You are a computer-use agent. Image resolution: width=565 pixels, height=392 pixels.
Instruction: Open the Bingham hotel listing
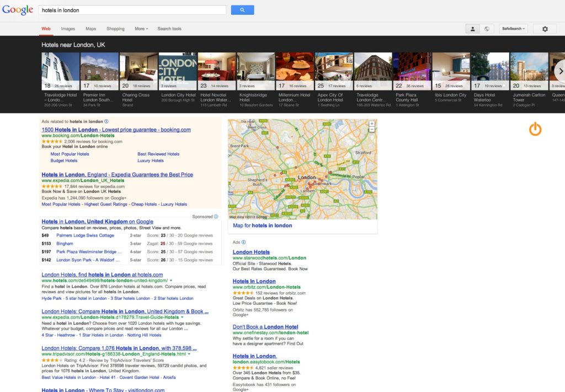(65, 244)
